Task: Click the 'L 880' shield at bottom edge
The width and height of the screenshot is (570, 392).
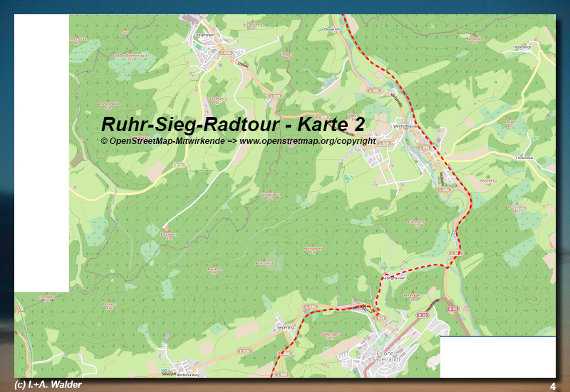Action: click(x=281, y=375)
